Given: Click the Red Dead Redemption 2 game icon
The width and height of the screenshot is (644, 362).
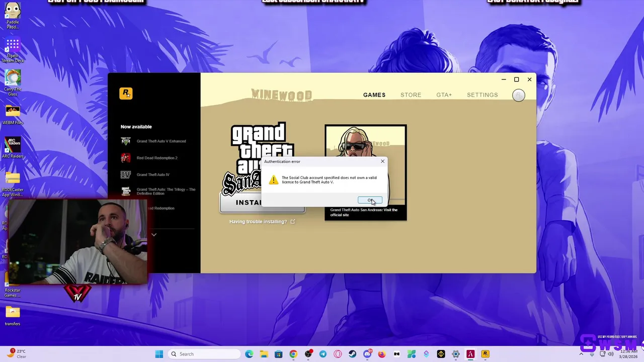Looking at the screenshot, I should tap(126, 158).
